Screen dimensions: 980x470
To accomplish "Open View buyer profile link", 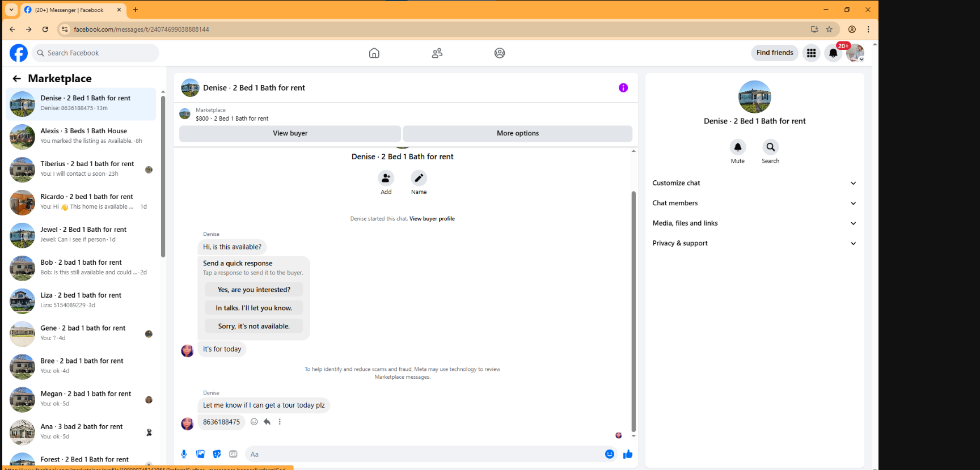I will click(432, 219).
